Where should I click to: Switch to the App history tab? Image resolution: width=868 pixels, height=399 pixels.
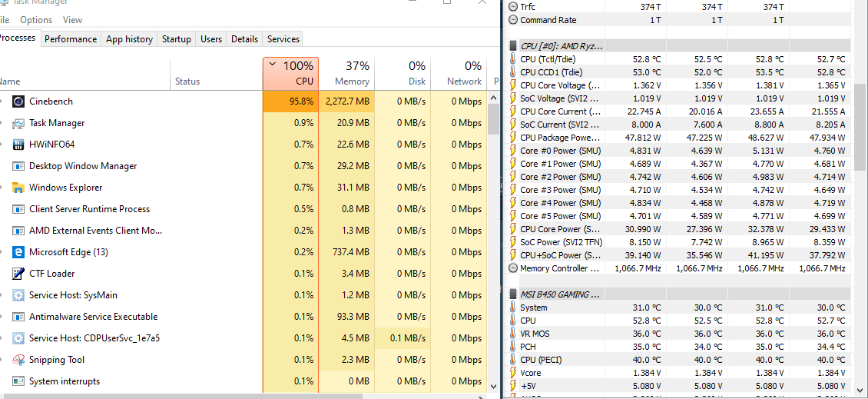(x=130, y=39)
